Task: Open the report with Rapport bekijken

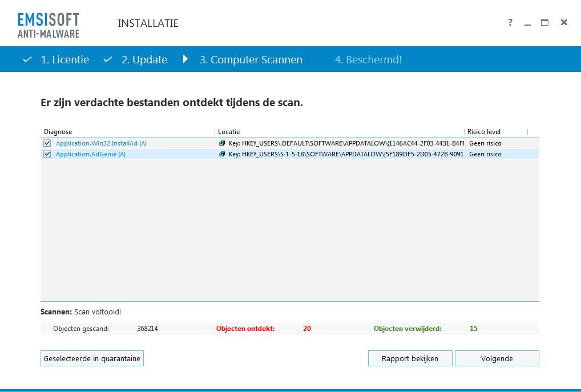Action: point(410,358)
